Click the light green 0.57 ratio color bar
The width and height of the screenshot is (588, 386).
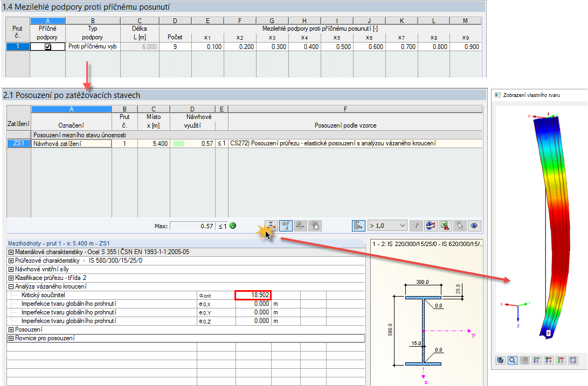pyautogui.click(x=178, y=144)
